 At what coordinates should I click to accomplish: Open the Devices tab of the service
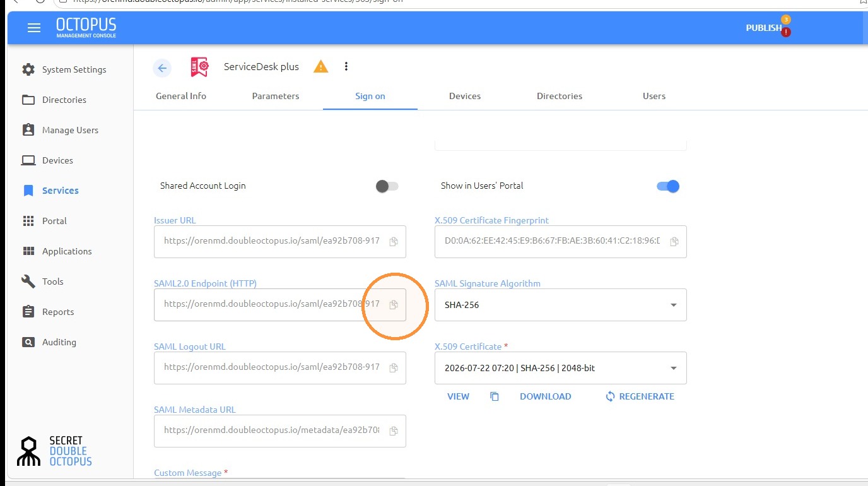[465, 96]
